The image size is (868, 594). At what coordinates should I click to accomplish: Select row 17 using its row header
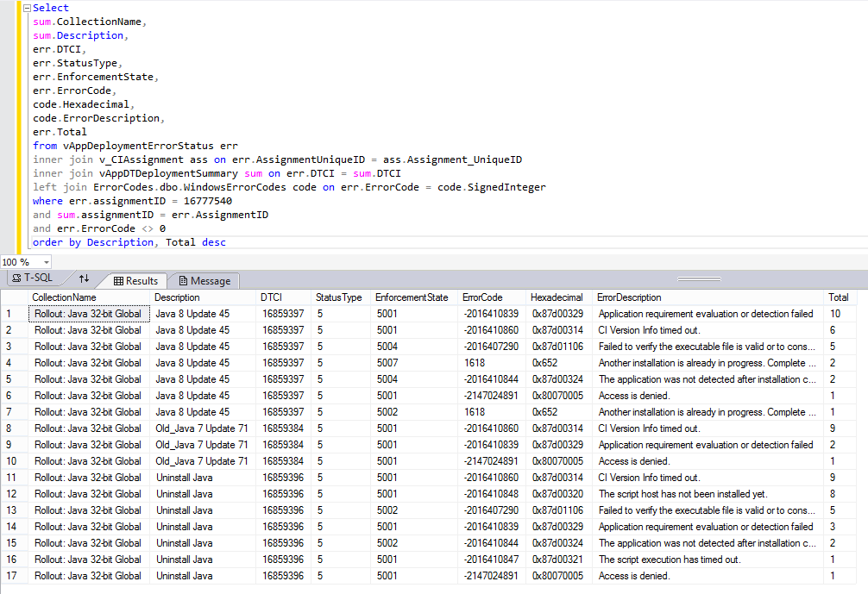click(13, 576)
